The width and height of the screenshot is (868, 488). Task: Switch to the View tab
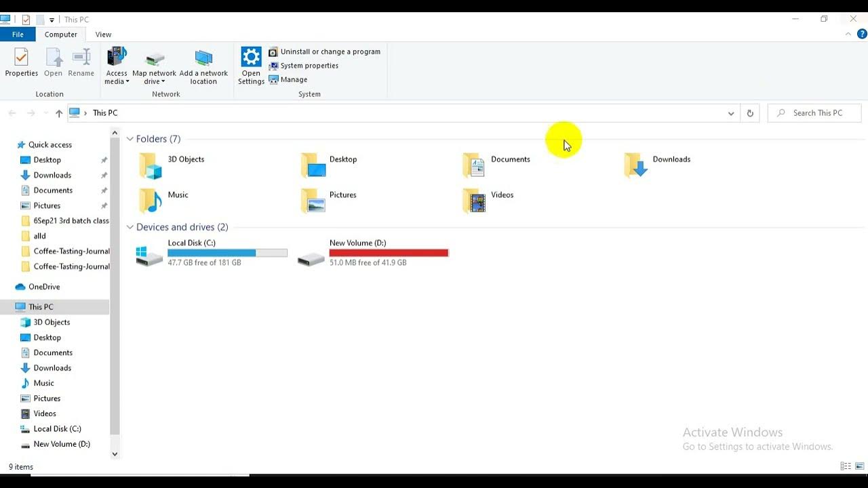[103, 35]
